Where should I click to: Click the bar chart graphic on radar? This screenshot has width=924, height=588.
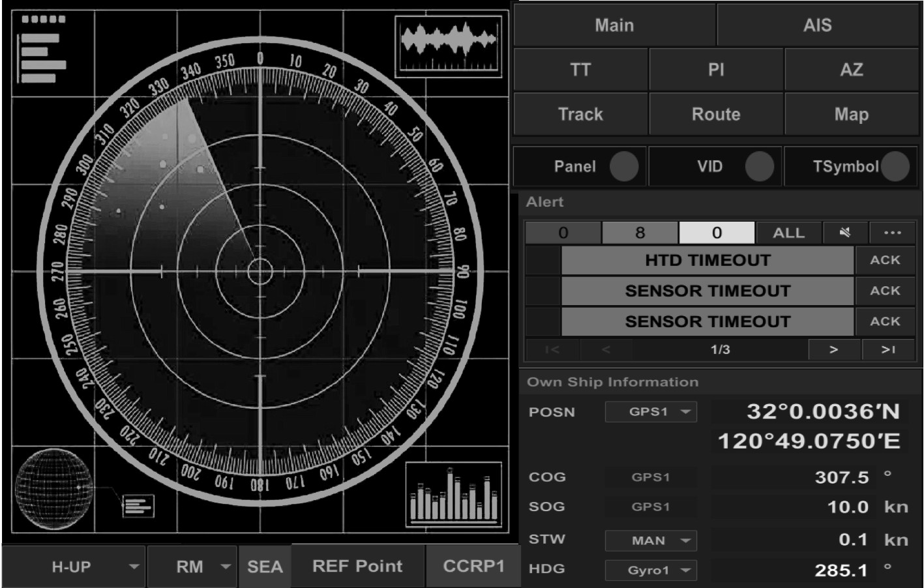point(453,495)
